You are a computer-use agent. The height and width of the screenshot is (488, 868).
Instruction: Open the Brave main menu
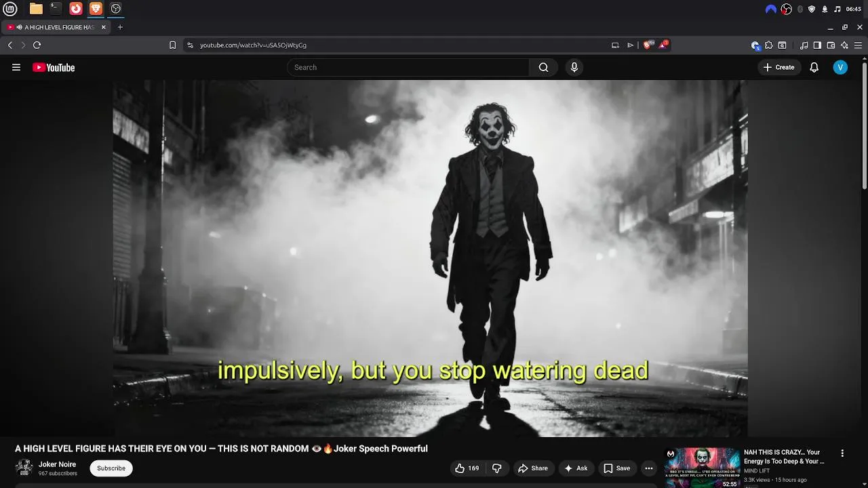[859, 45]
